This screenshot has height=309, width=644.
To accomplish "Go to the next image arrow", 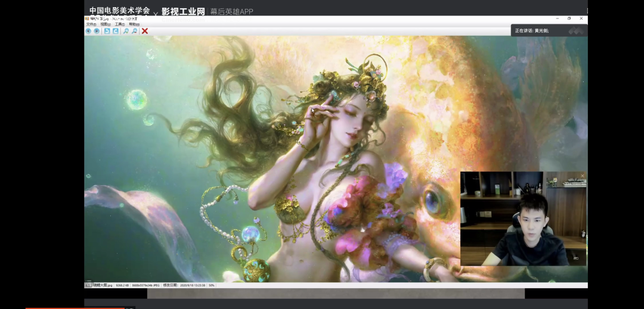I will [97, 31].
